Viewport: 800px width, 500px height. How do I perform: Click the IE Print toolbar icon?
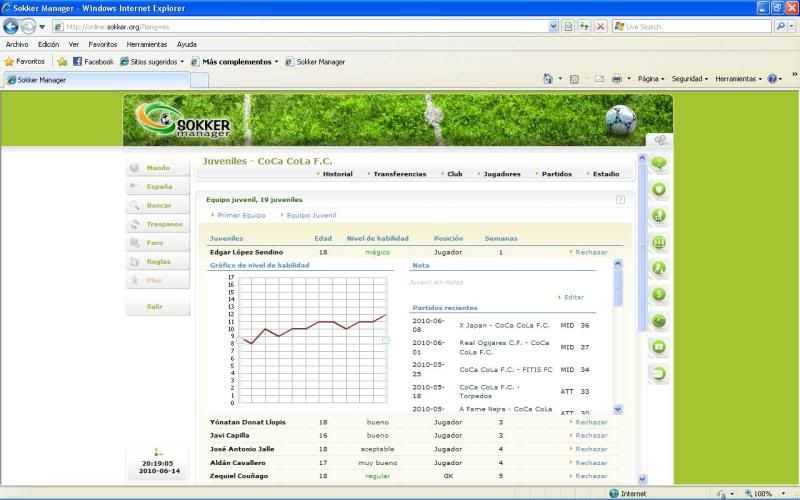coord(617,79)
